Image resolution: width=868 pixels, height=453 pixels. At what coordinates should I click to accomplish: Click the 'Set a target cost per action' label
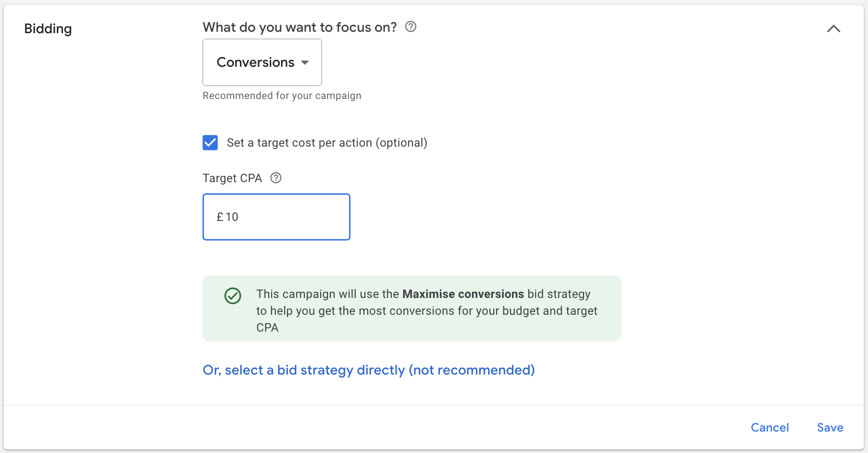(327, 143)
